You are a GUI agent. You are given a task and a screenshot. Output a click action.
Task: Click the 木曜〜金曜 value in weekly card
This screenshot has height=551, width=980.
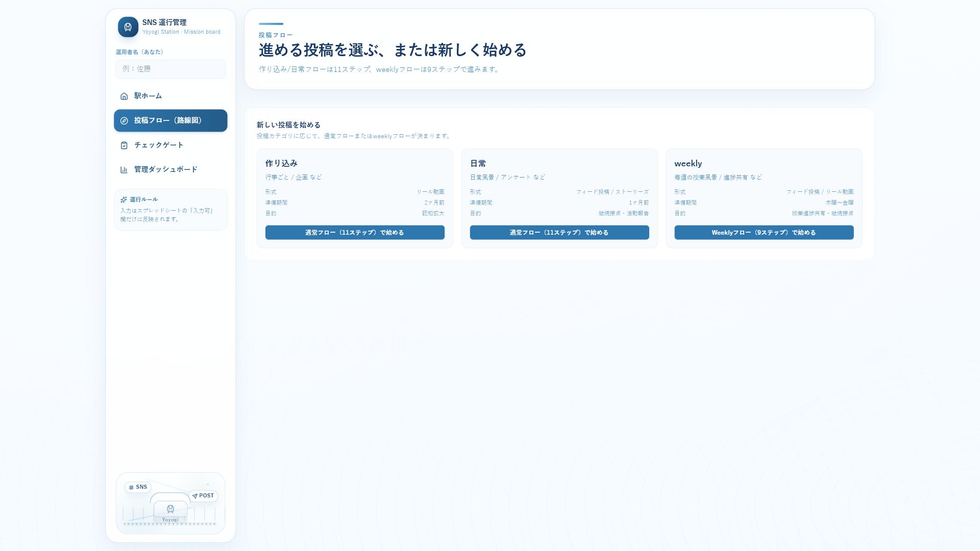840,203
